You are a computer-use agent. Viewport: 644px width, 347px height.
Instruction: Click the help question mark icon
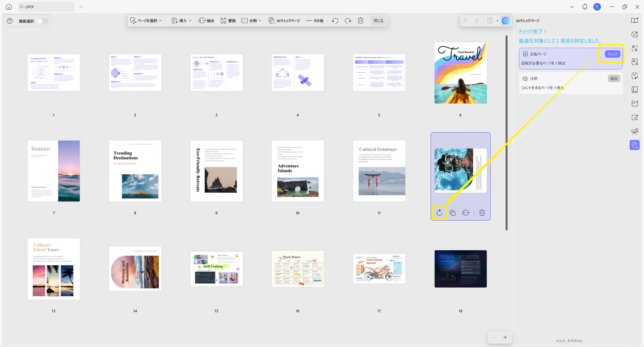[x=10, y=21]
